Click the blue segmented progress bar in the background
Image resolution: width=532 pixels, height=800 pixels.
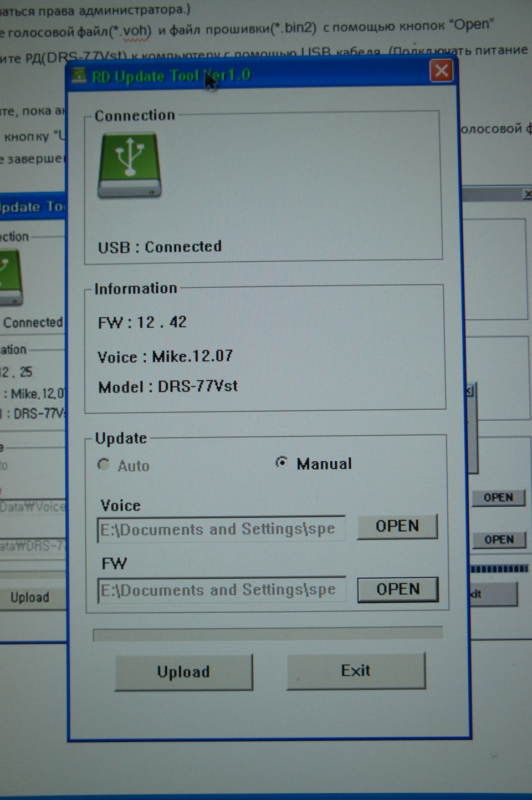click(x=499, y=569)
